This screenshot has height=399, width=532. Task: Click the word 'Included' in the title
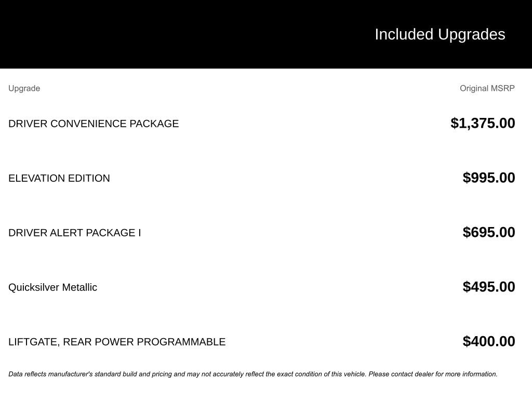(404, 34)
